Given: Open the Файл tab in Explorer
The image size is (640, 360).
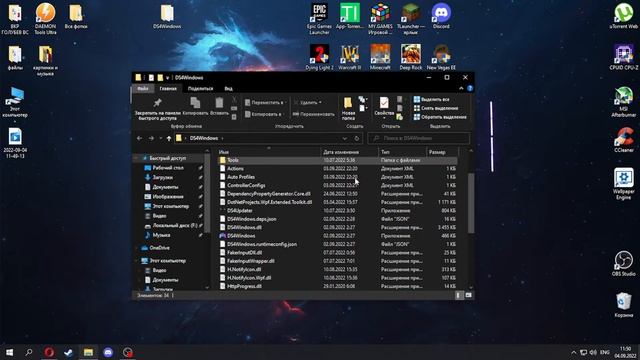Looking at the screenshot, I should coord(143,89).
